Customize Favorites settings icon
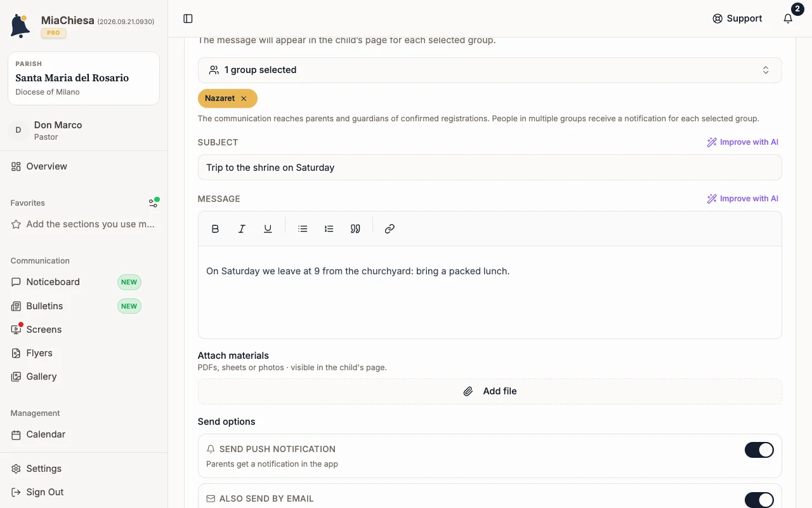The height and width of the screenshot is (508, 812). (x=154, y=203)
